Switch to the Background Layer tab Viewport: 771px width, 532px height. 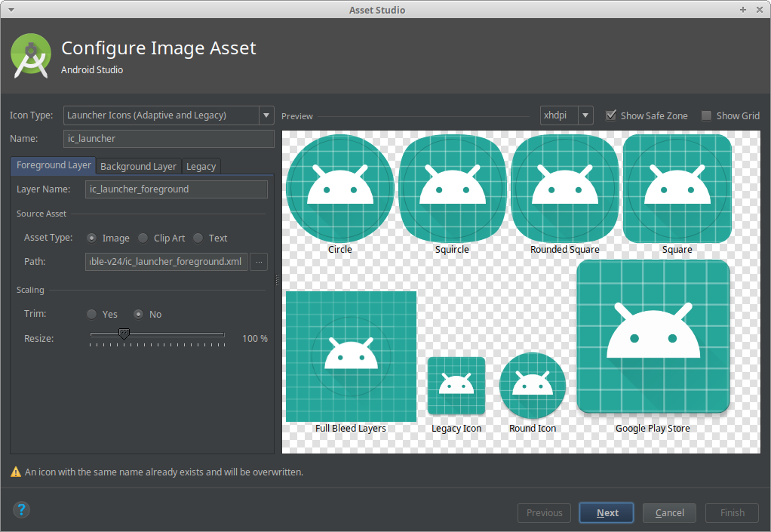[138, 166]
